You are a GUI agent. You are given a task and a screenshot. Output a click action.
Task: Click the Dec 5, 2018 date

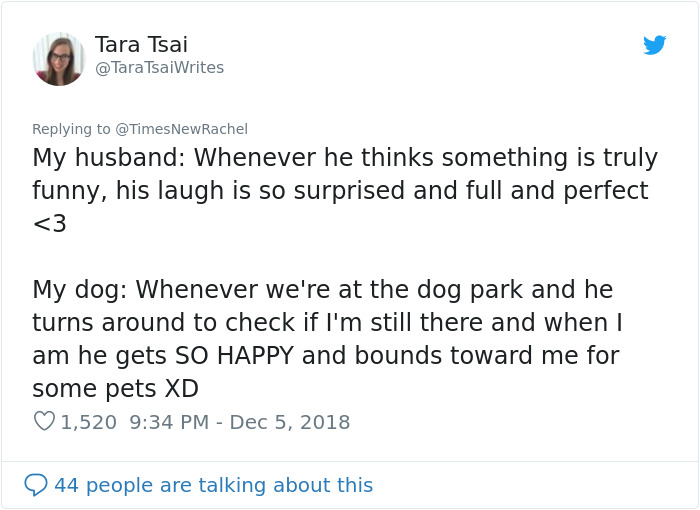click(x=290, y=422)
